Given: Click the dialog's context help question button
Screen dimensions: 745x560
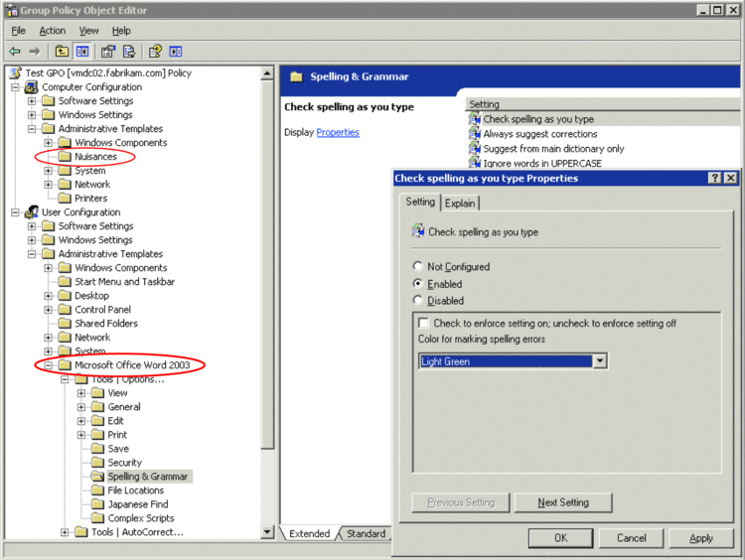Looking at the screenshot, I should [714, 178].
